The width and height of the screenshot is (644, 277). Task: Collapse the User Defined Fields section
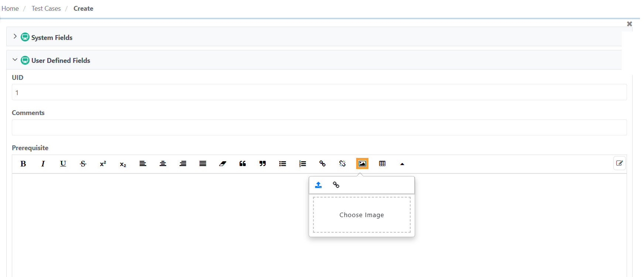click(x=15, y=60)
